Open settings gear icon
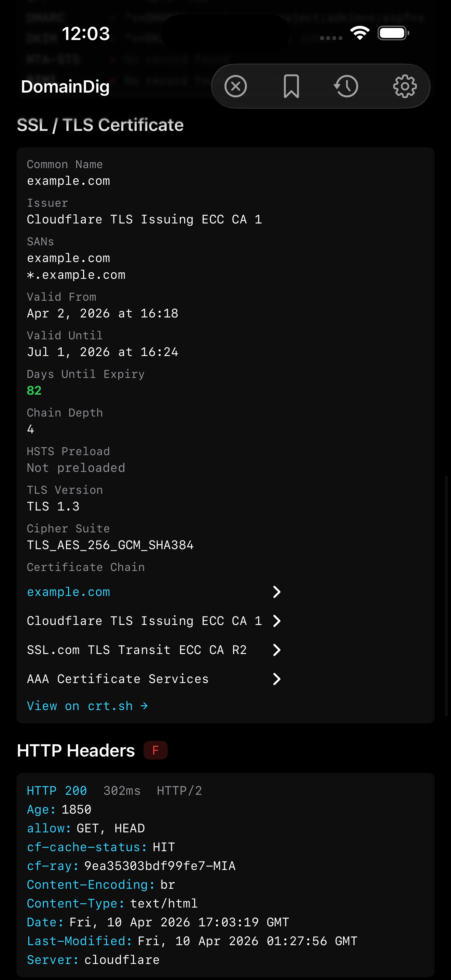The height and width of the screenshot is (980, 451). (405, 86)
